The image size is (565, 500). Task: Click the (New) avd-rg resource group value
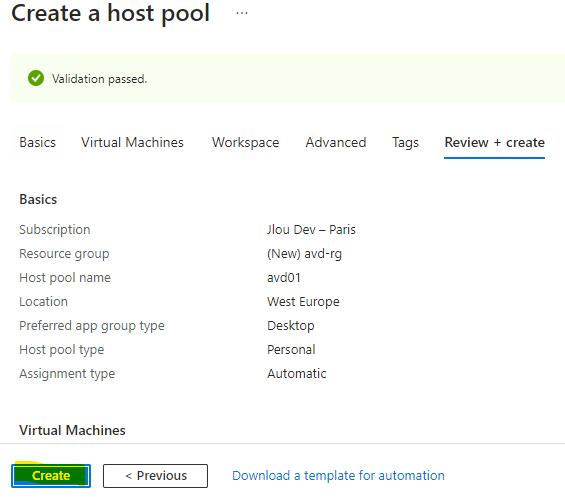(304, 254)
